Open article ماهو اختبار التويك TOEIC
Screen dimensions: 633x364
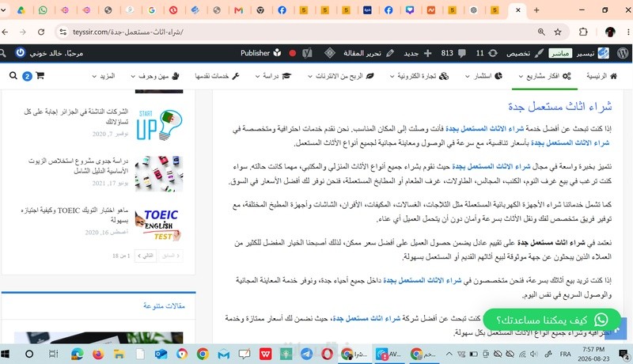(74, 214)
